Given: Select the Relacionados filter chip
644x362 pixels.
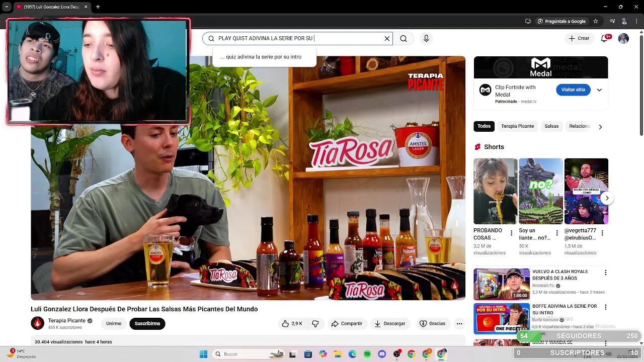Looking at the screenshot, I should pos(579,126).
